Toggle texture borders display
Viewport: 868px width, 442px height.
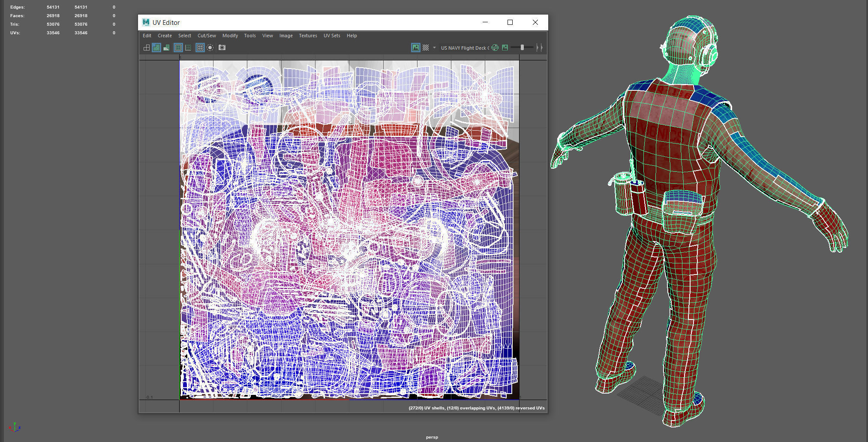tap(178, 48)
